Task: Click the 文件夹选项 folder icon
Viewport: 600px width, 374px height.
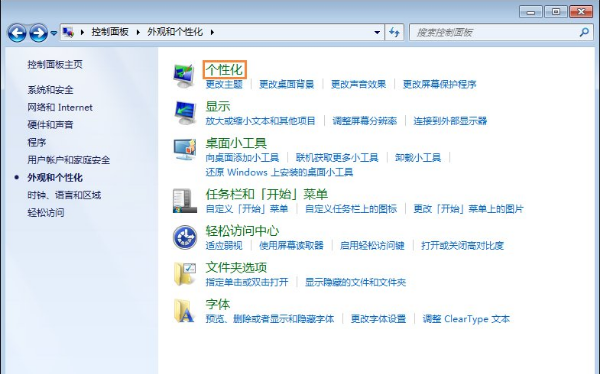Action: tap(184, 274)
